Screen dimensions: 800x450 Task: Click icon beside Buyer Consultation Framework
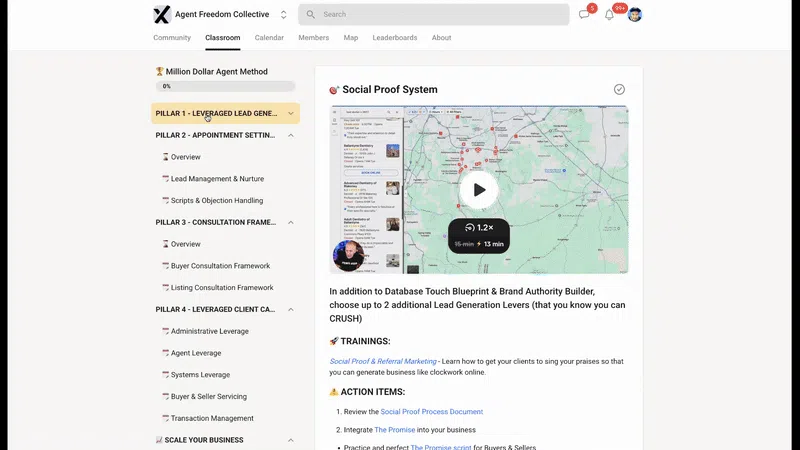point(165,266)
